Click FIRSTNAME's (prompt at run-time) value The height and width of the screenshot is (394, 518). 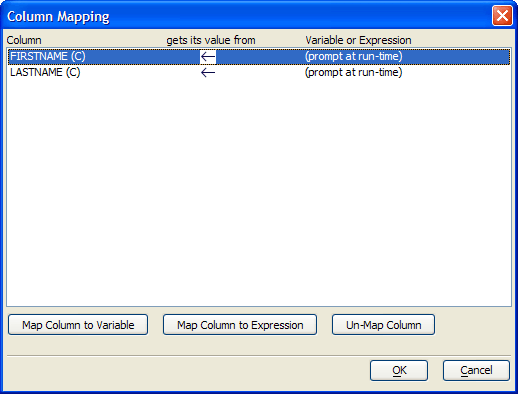(354, 56)
